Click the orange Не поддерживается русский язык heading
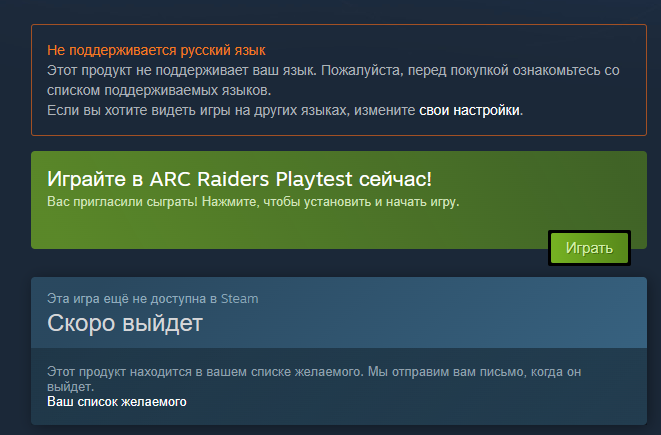The image size is (661, 435). click(x=156, y=50)
